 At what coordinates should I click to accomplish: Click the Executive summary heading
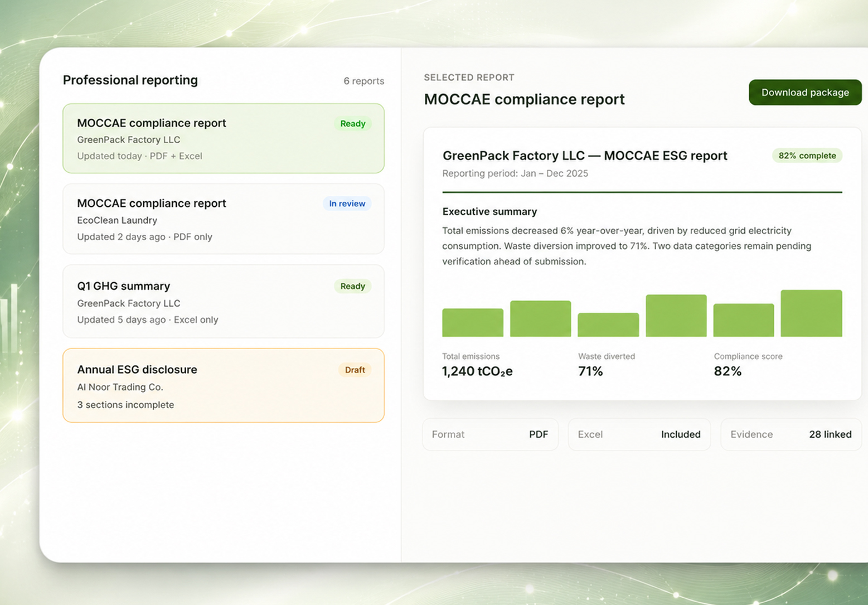490,211
